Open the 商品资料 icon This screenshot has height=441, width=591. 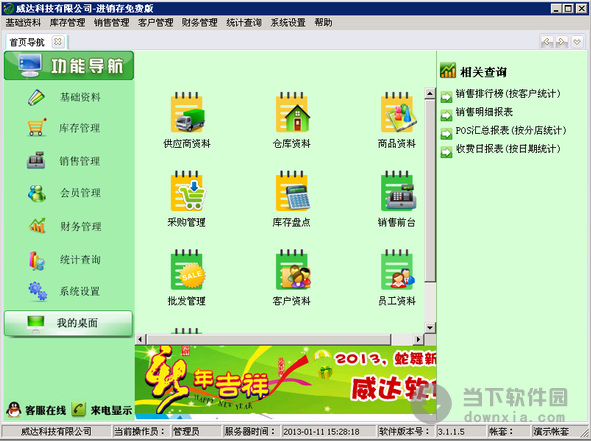click(398, 112)
